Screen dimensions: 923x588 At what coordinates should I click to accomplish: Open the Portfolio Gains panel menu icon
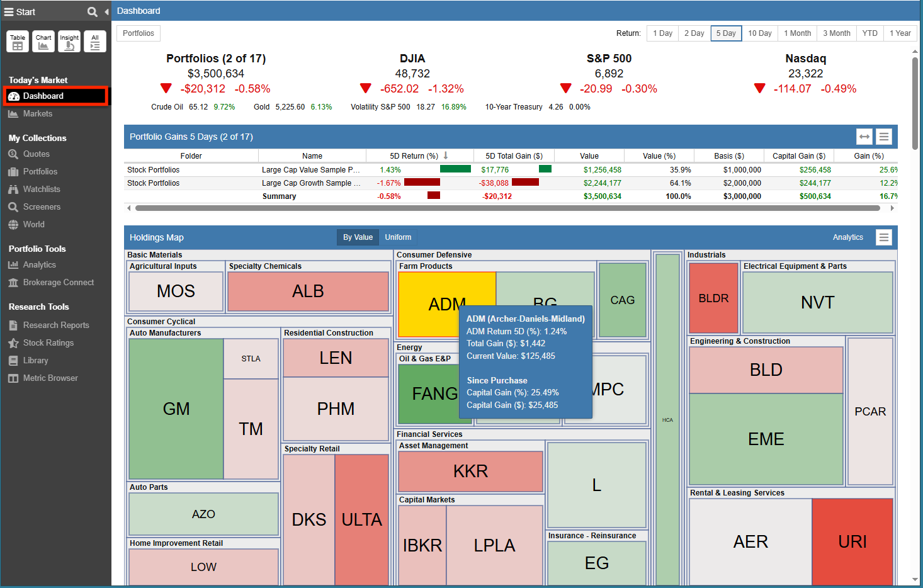click(x=884, y=137)
